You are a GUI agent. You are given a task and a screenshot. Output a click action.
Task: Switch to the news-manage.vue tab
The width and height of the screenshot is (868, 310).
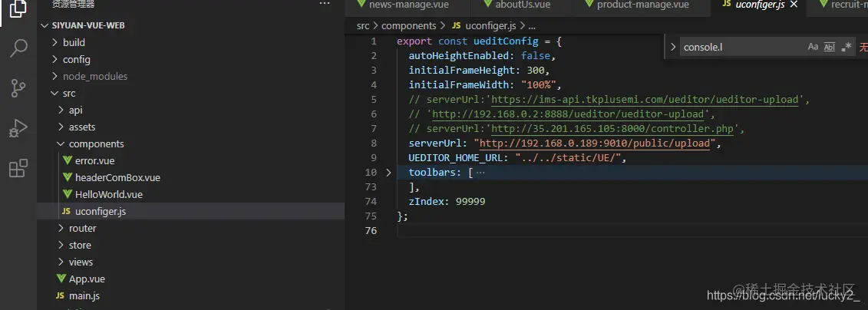tap(408, 5)
